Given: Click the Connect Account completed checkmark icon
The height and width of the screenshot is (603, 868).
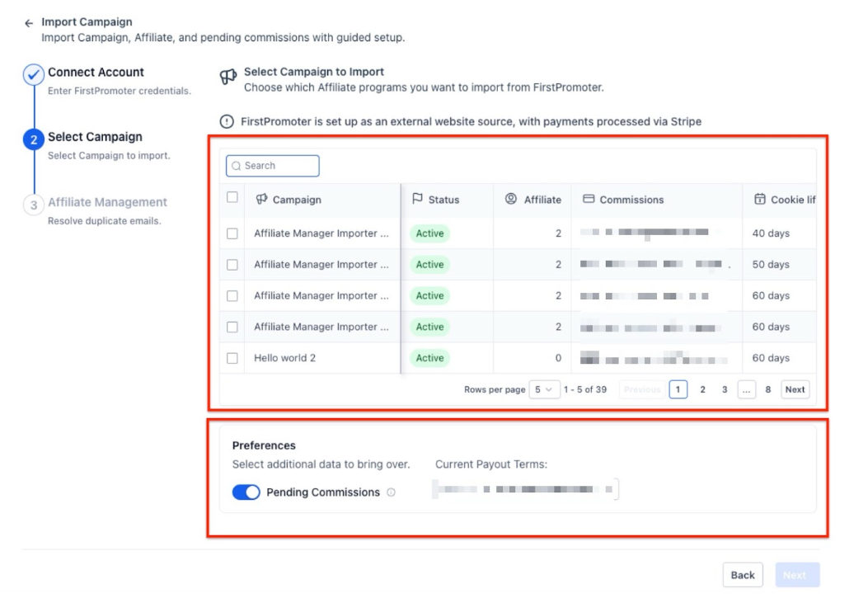Looking at the screenshot, I should pos(34,74).
